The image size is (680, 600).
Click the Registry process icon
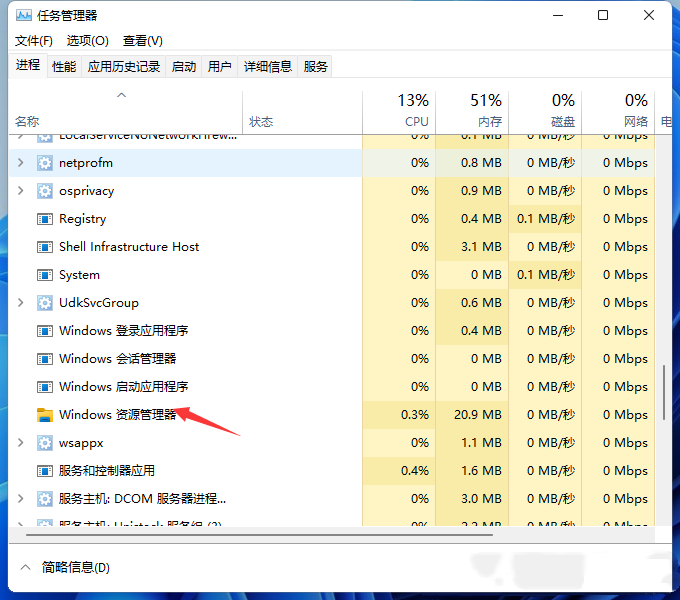click(x=45, y=219)
